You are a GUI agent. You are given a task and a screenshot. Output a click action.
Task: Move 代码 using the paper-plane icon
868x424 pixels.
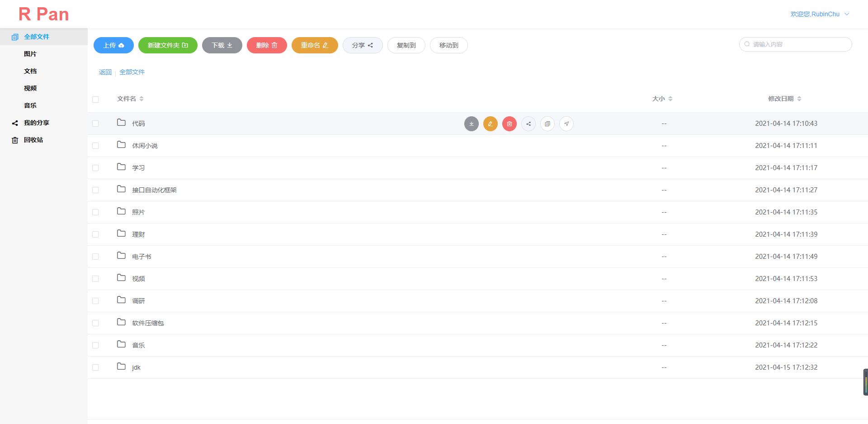pos(566,123)
